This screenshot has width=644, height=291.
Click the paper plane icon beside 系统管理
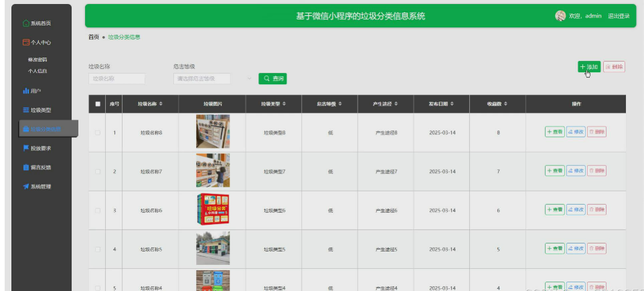tap(26, 187)
